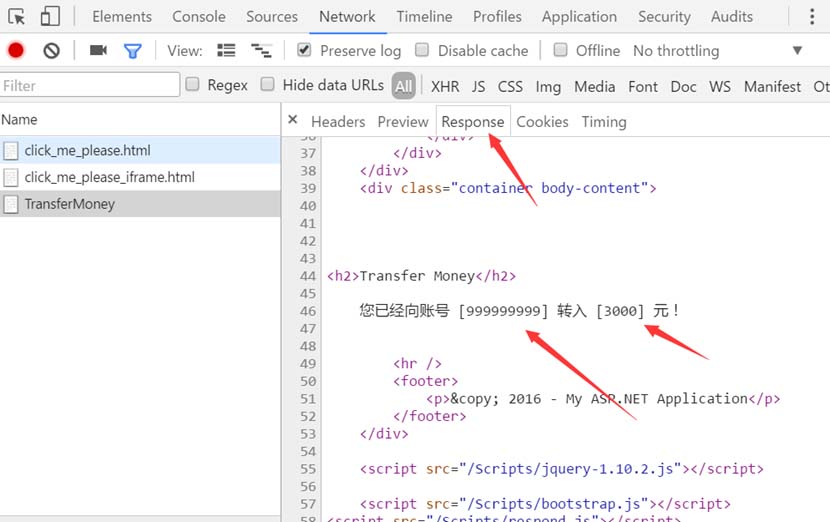Open the Console panel tab
The height and width of the screenshot is (522, 830).
point(199,17)
